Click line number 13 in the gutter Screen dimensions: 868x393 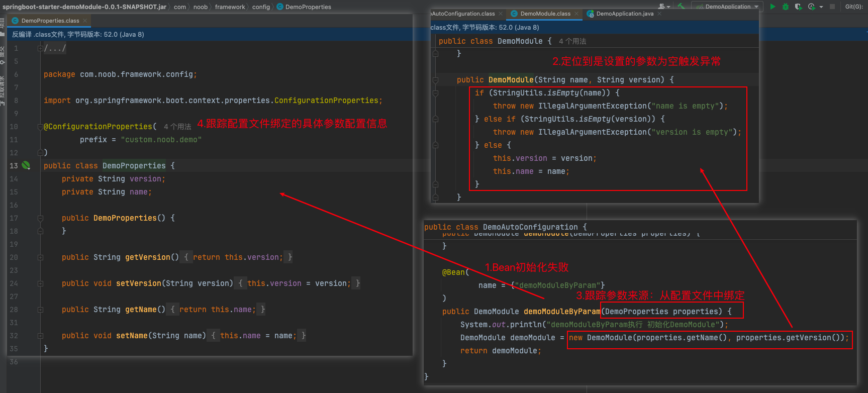(14, 166)
